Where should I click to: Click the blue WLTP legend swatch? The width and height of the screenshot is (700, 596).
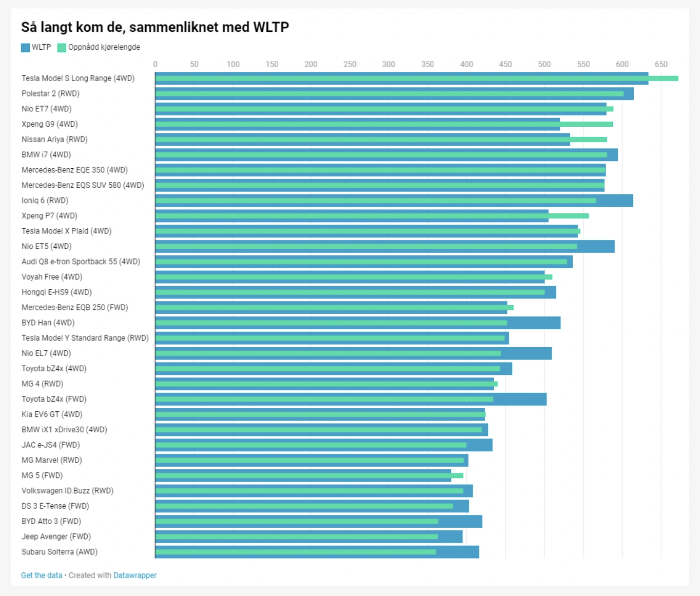(x=25, y=47)
